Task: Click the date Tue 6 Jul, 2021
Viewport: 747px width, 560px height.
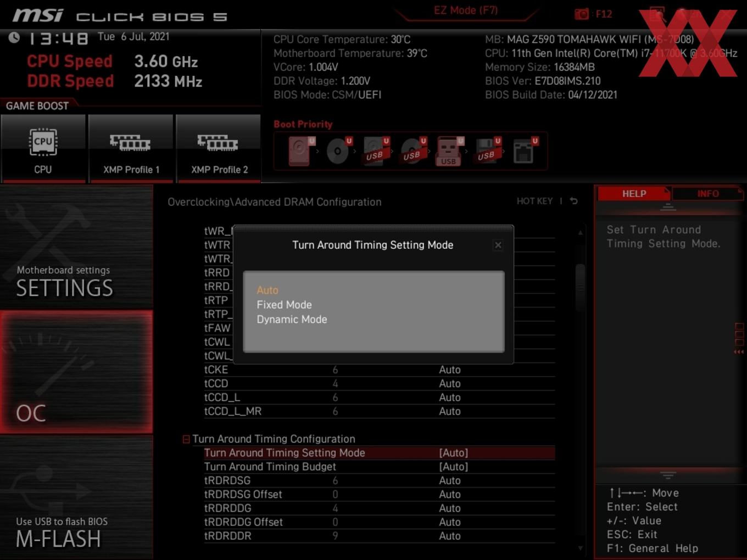Action: point(133,37)
